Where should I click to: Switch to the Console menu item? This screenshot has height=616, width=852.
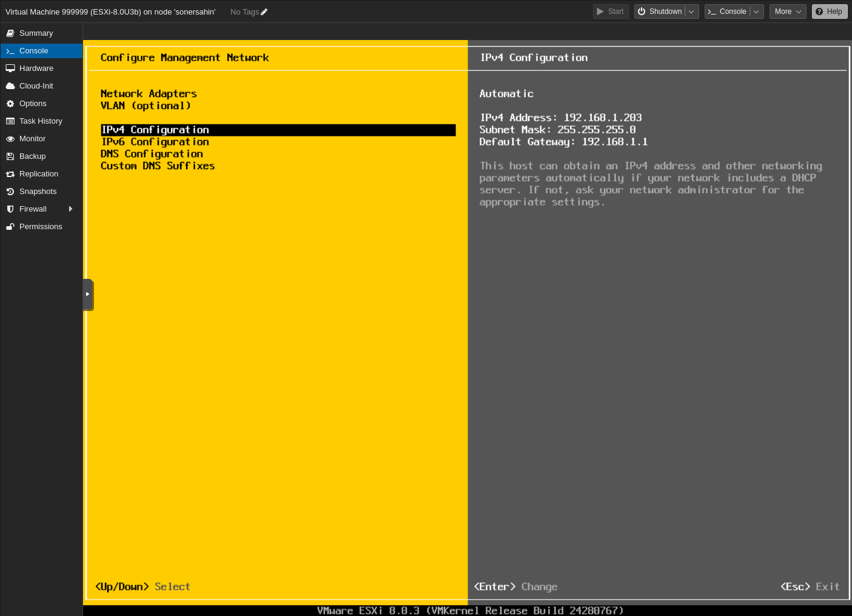(41, 51)
